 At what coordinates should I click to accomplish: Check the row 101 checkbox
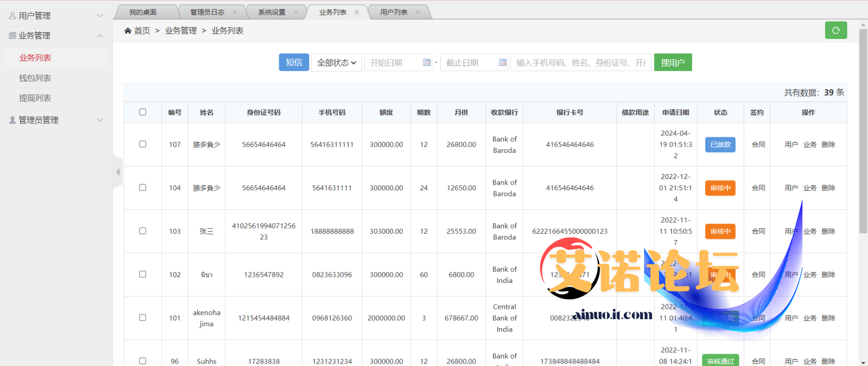click(142, 317)
